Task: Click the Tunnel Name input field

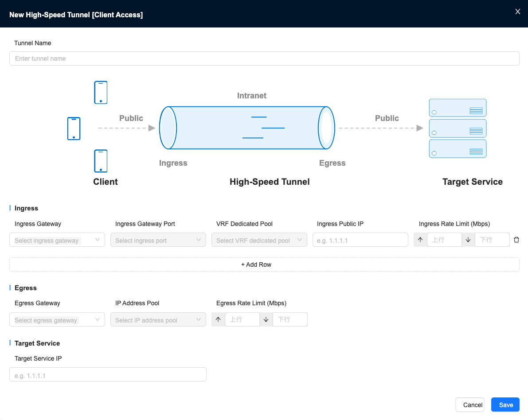Action: [x=264, y=58]
